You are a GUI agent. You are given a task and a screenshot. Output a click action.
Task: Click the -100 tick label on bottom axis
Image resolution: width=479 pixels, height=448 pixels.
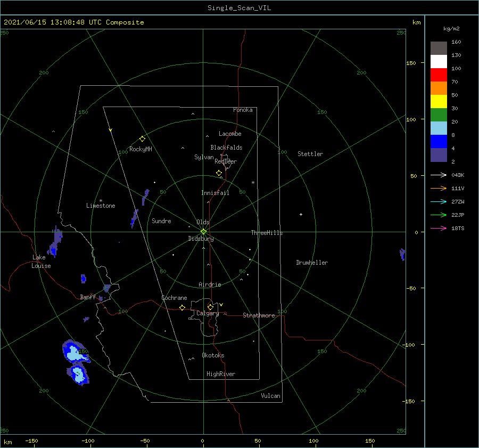click(88, 441)
